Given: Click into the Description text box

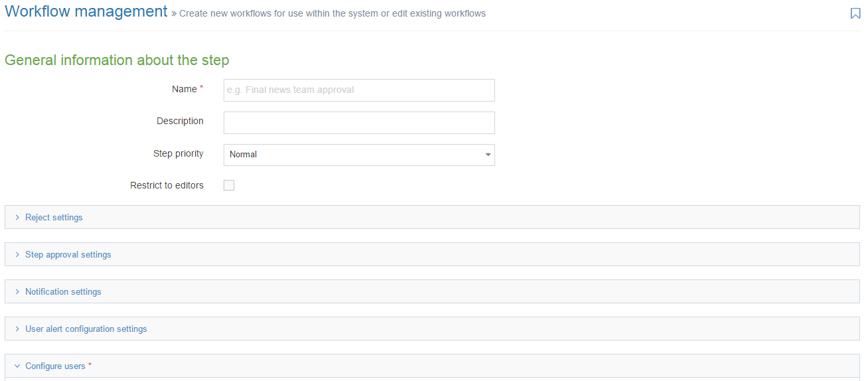Looking at the screenshot, I should click(358, 123).
